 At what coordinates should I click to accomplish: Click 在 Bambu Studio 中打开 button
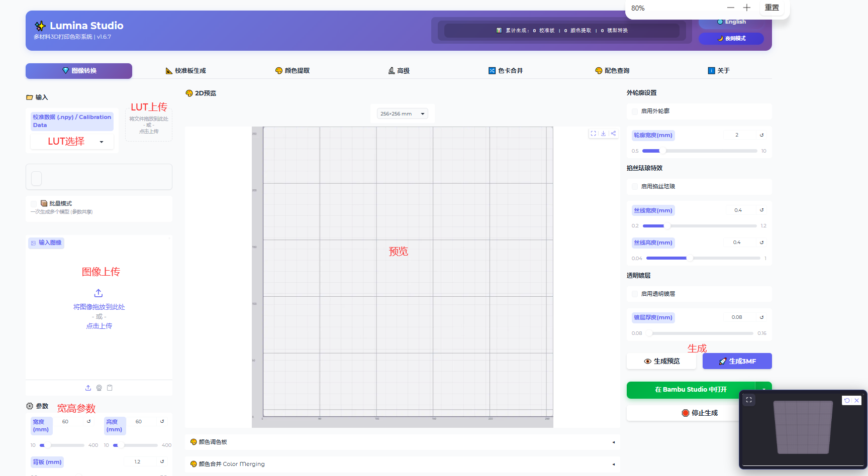coord(691,390)
